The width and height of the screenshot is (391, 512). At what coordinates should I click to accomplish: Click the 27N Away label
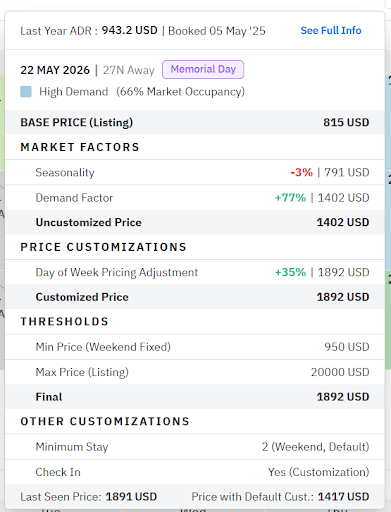click(x=129, y=70)
